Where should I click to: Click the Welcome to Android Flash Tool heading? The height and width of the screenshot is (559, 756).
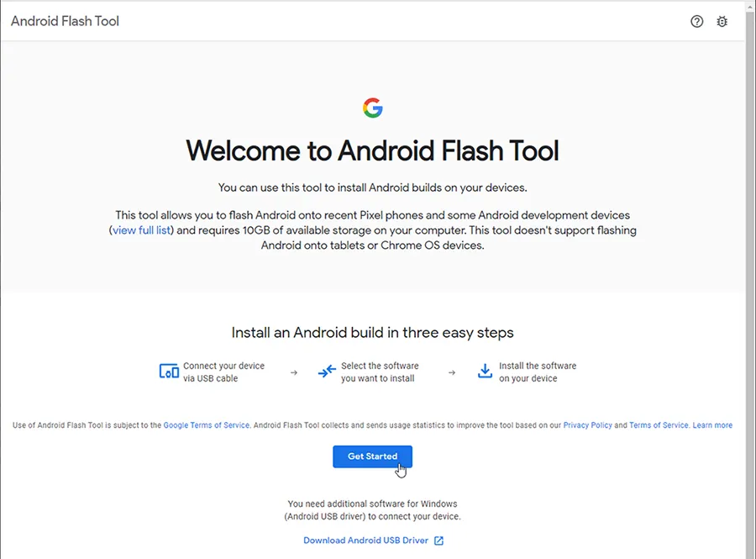pyautogui.click(x=373, y=151)
